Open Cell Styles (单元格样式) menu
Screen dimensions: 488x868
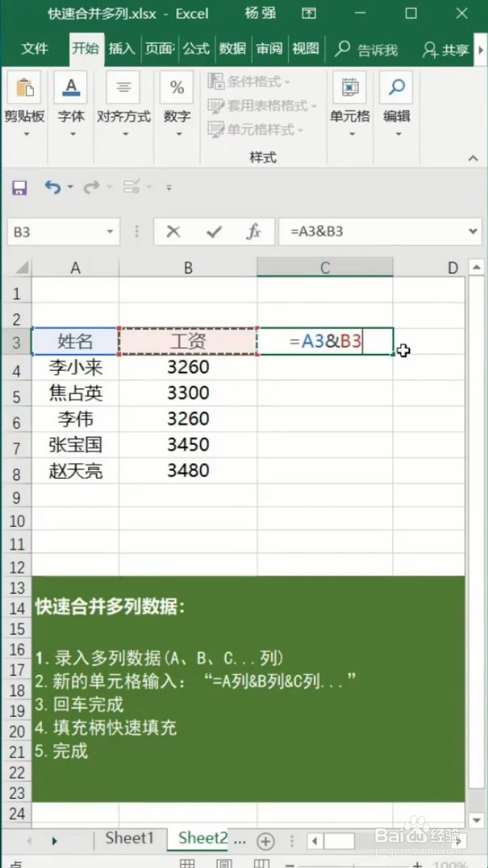(256, 129)
